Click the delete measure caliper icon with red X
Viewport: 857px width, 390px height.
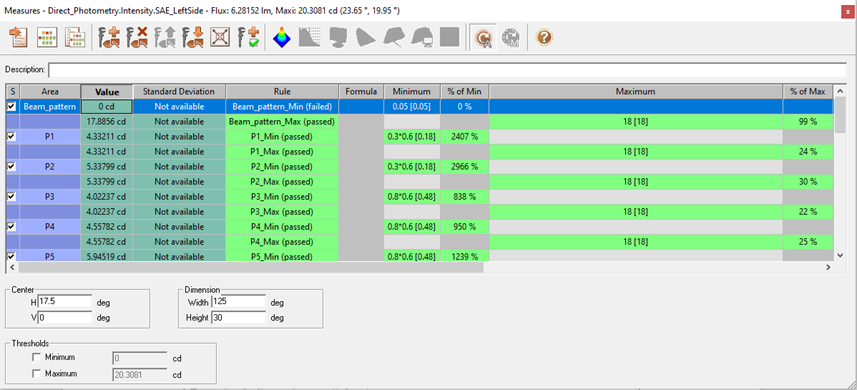pos(137,37)
